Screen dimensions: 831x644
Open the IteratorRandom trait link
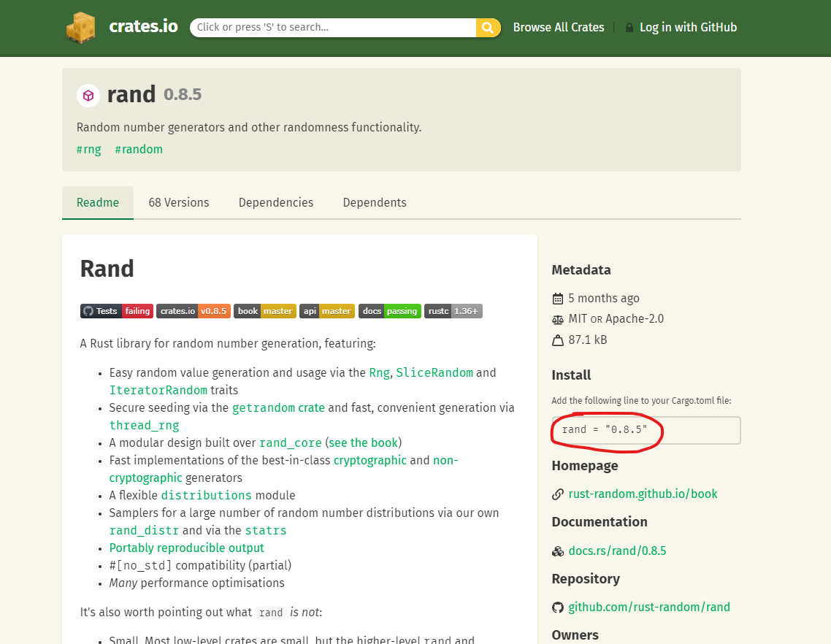(158, 390)
